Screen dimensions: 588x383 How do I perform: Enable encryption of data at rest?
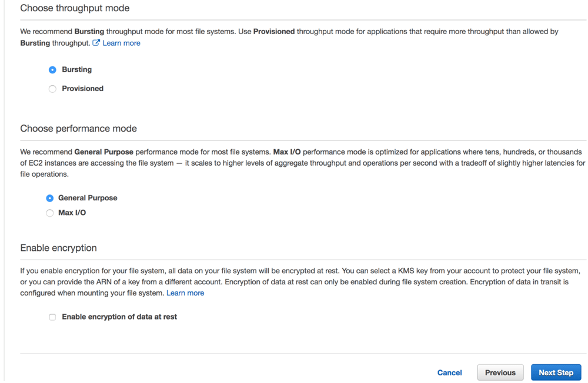tap(52, 317)
